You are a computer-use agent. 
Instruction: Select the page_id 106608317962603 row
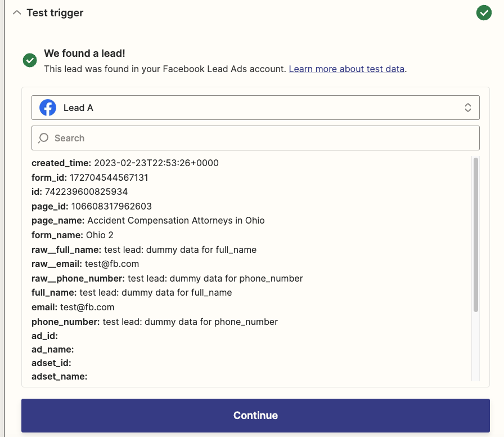pos(92,206)
